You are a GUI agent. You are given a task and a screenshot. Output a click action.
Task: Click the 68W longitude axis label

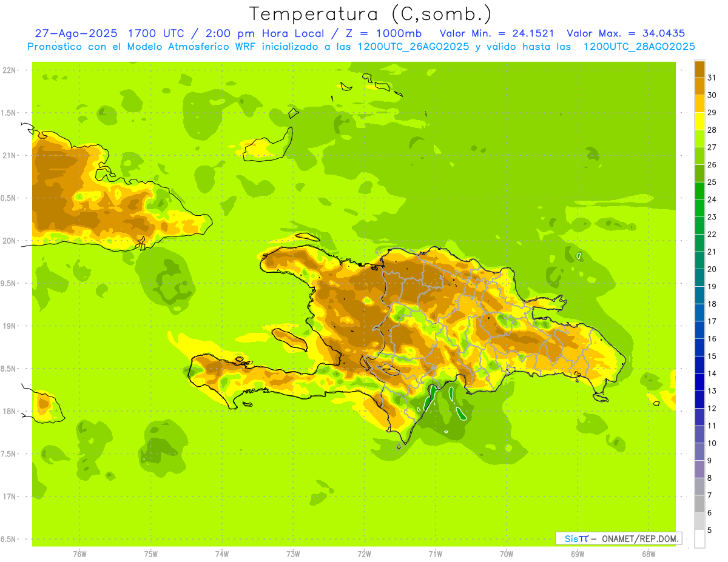click(x=649, y=554)
